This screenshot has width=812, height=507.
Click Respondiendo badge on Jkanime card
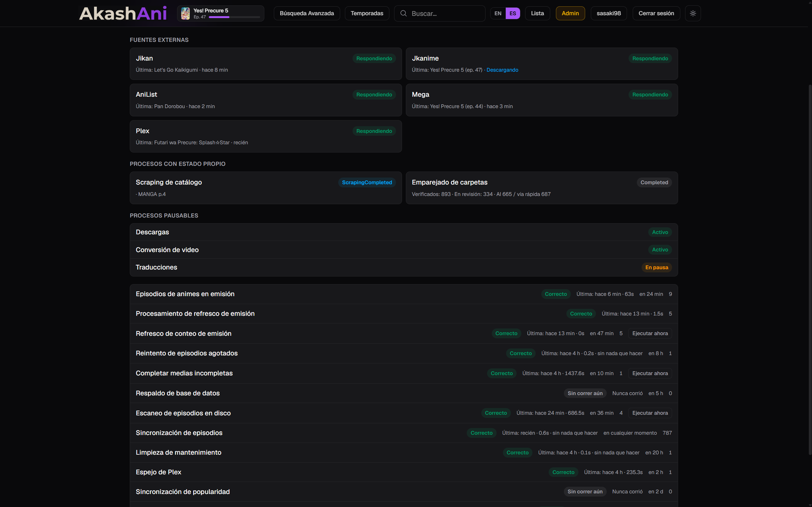[x=650, y=58]
